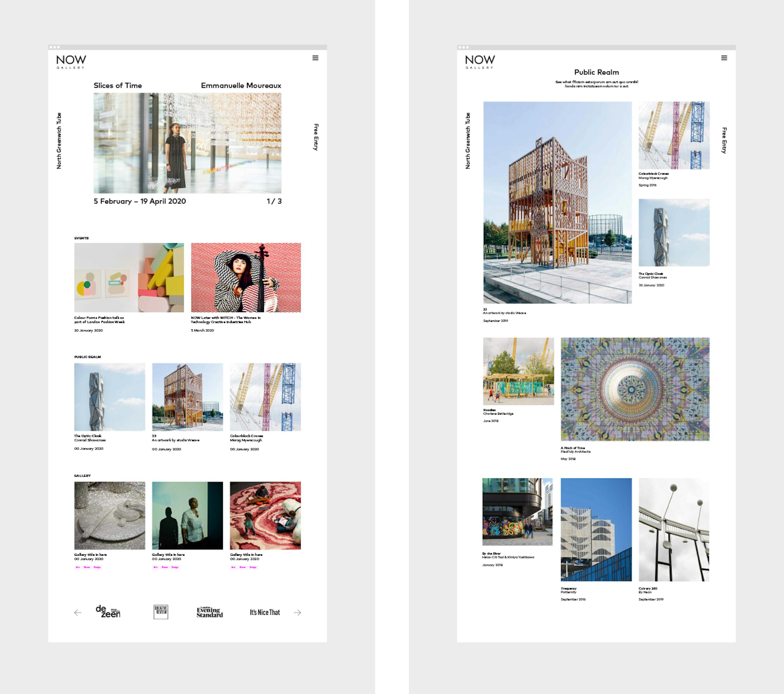Click left arrow in press logo carousel
Image resolution: width=784 pixels, height=694 pixels.
coord(78,612)
